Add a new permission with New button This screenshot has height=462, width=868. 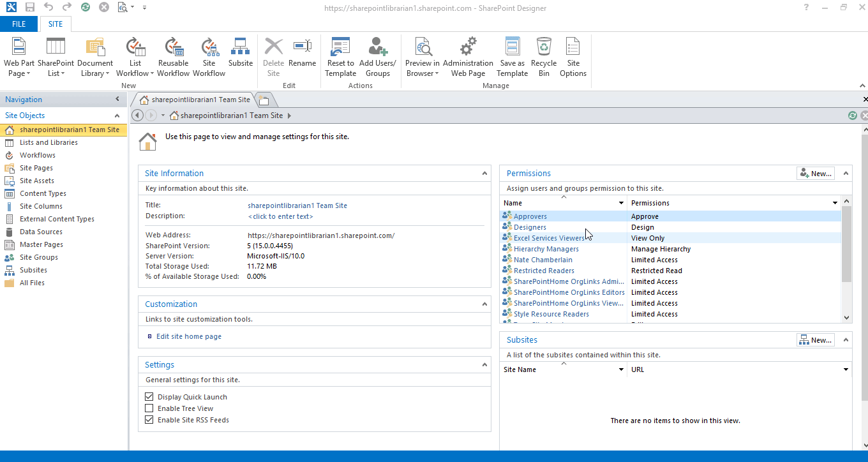click(815, 173)
